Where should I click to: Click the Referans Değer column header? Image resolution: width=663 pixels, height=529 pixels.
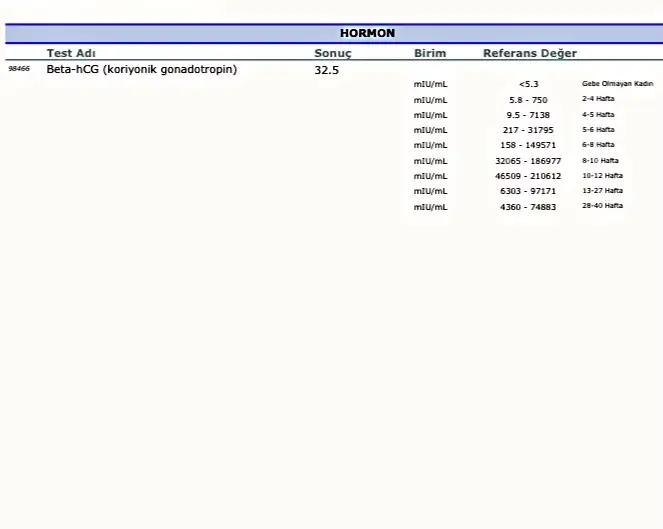pos(529,53)
